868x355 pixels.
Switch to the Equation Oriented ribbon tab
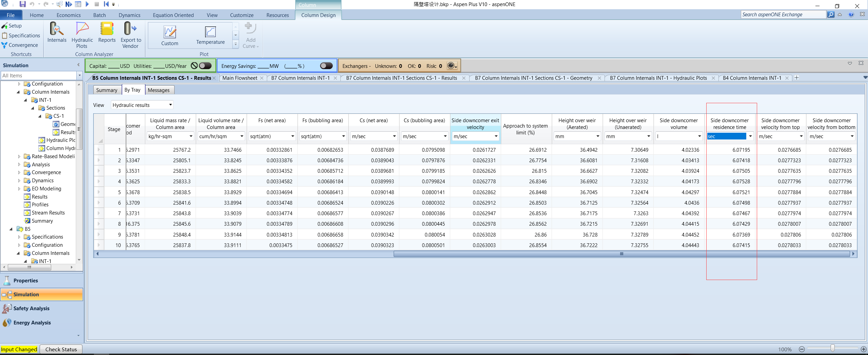coord(173,15)
